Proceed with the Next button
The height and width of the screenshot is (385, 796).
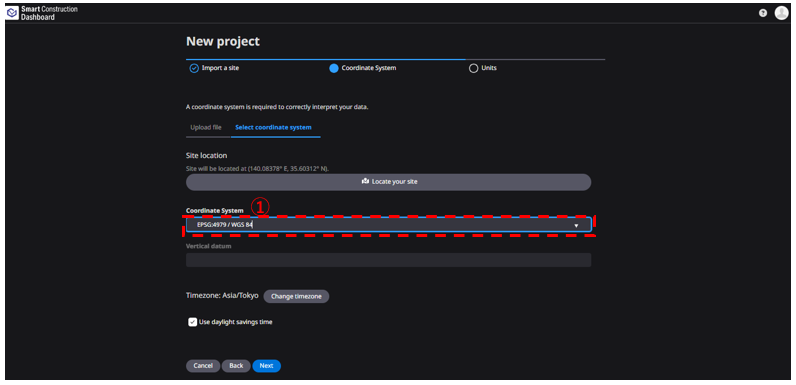tap(267, 366)
